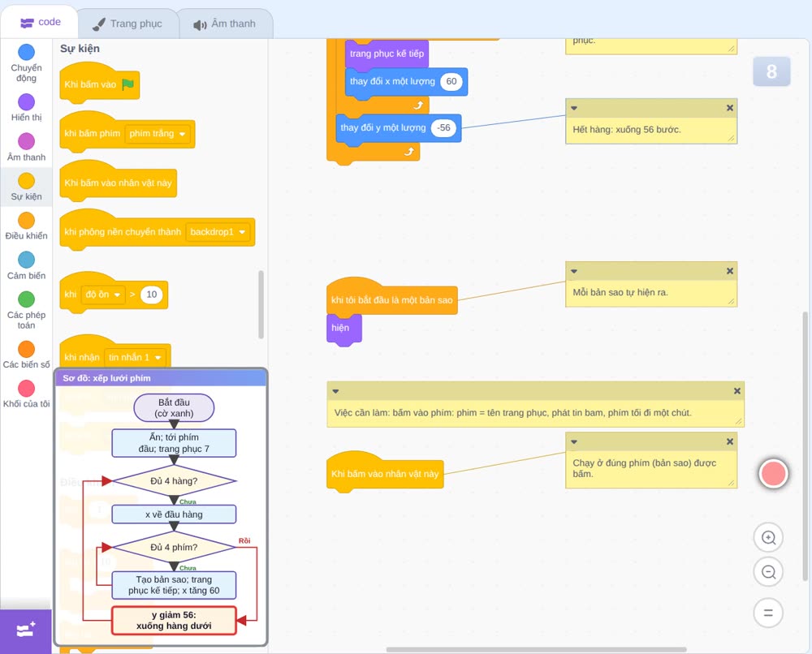
Task: Click the 60 value in thay đổi x block
Action: pos(451,81)
